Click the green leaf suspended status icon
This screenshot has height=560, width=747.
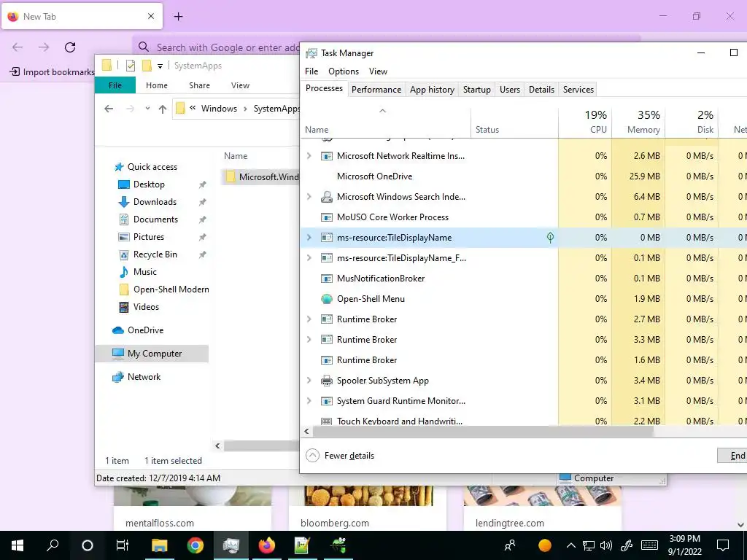tap(550, 238)
